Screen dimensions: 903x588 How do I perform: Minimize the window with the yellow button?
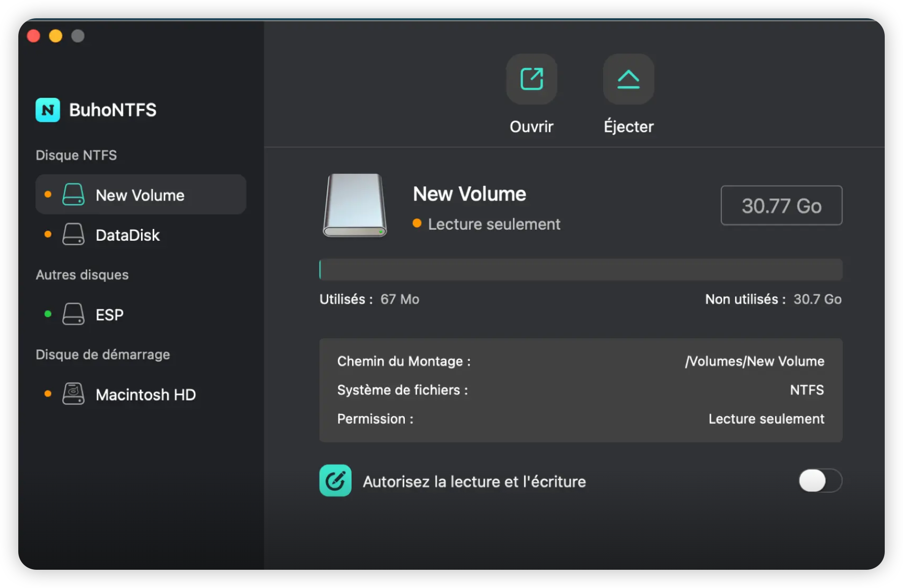click(x=56, y=36)
